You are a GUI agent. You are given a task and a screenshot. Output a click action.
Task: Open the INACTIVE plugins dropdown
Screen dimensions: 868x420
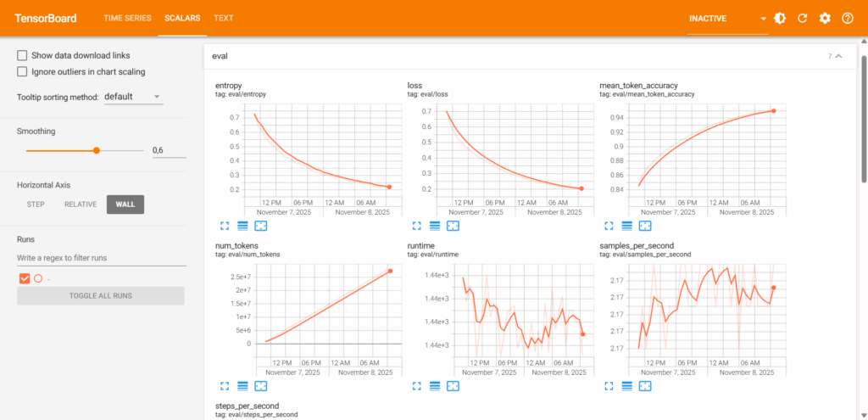pyautogui.click(x=727, y=18)
